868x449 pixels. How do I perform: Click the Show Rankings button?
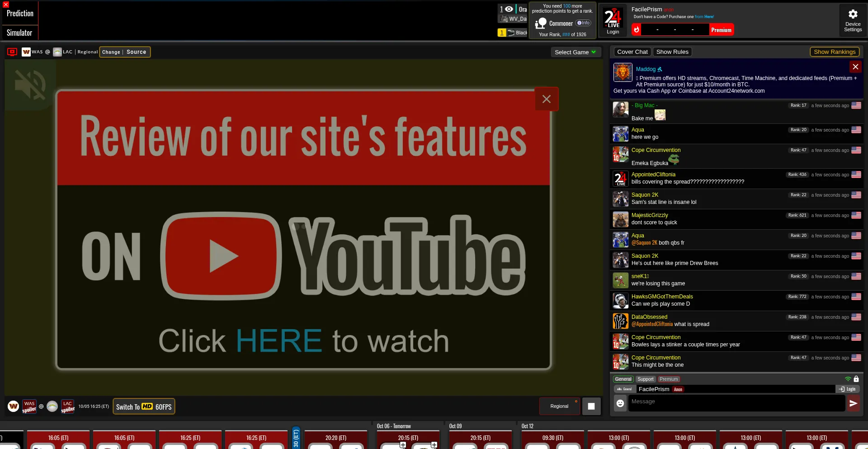[x=834, y=52]
